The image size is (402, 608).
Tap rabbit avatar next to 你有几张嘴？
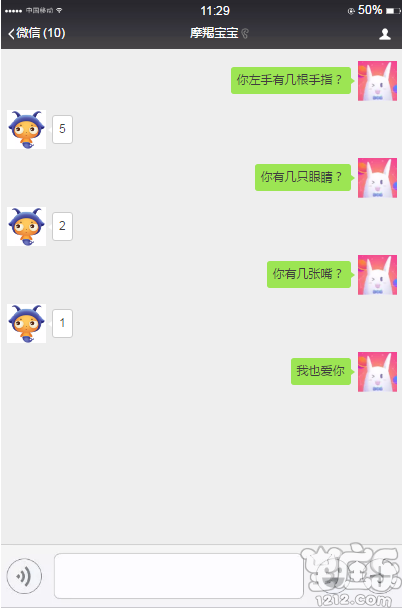click(377, 275)
